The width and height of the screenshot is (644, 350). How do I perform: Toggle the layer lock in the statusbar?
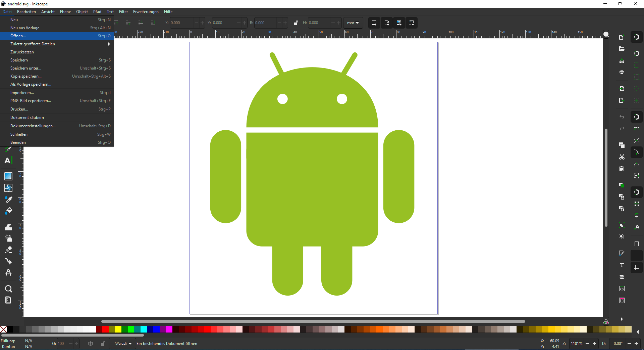103,344
